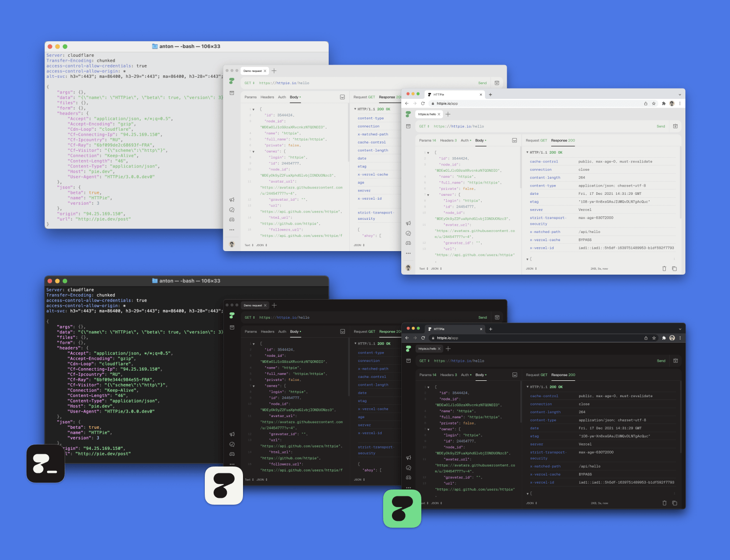Screen dimensions: 730x560
Task: Click "strict-transport-security" header in light desktop app
Action: point(375,215)
